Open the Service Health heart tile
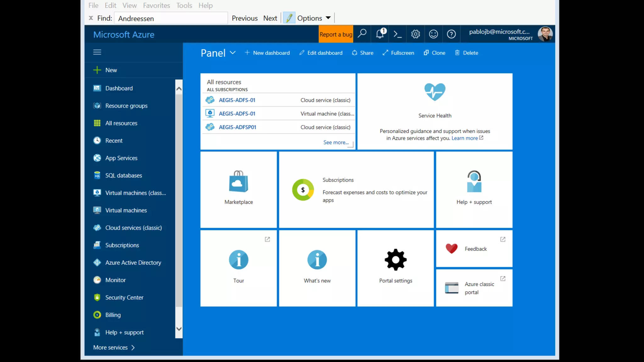 (435, 111)
